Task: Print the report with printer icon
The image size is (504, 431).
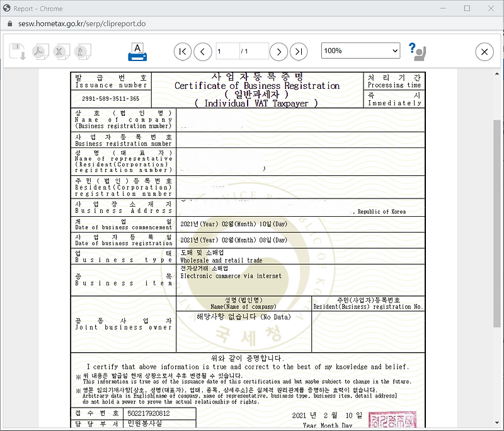Action: pos(137,52)
